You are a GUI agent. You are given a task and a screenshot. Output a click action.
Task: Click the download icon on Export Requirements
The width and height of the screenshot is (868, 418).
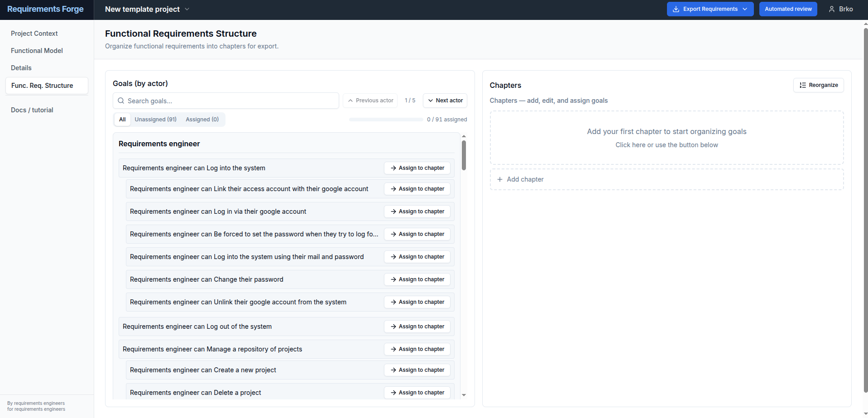coord(676,9)
